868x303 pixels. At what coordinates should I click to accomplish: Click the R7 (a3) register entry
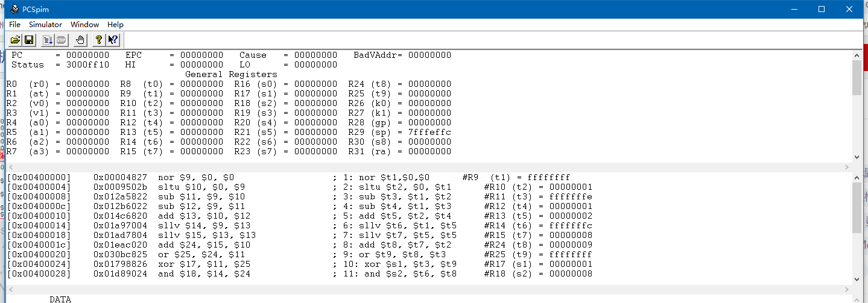click(x=58, y=151)
